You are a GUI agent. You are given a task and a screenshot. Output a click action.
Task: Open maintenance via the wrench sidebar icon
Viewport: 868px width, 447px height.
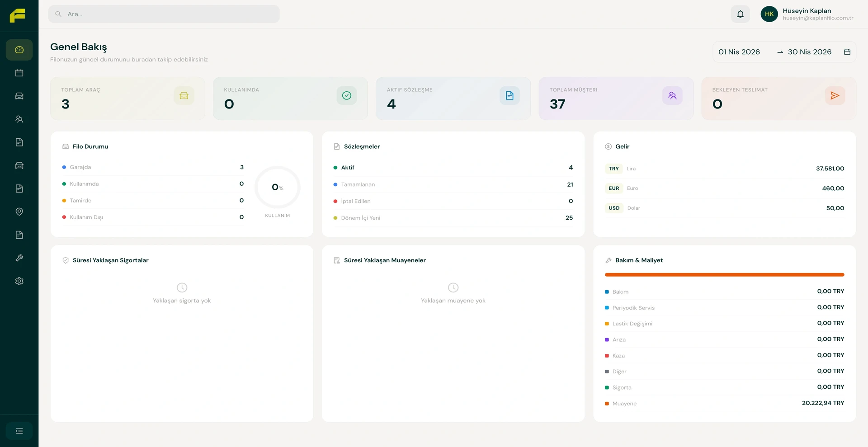(x=19, y=258)
